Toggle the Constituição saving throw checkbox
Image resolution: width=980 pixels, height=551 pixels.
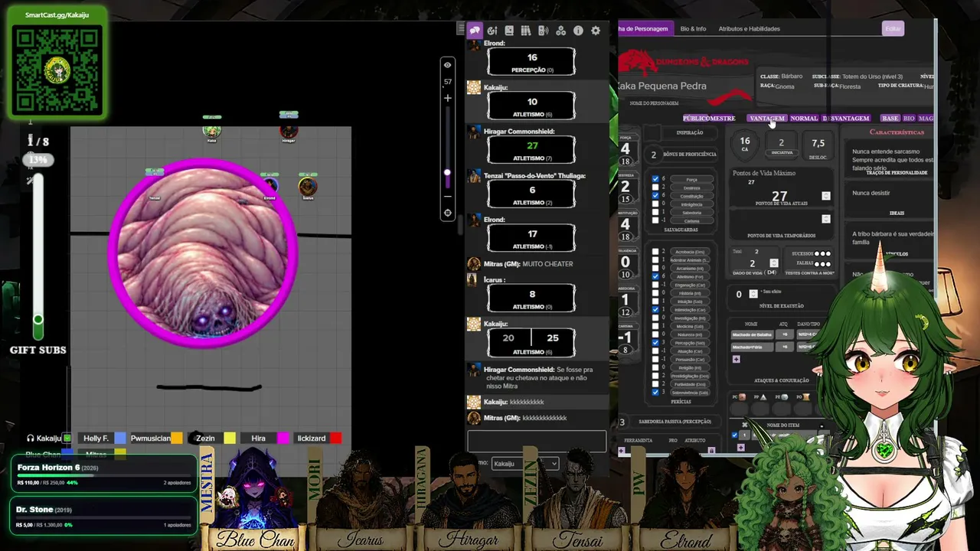tap(655, 196)
